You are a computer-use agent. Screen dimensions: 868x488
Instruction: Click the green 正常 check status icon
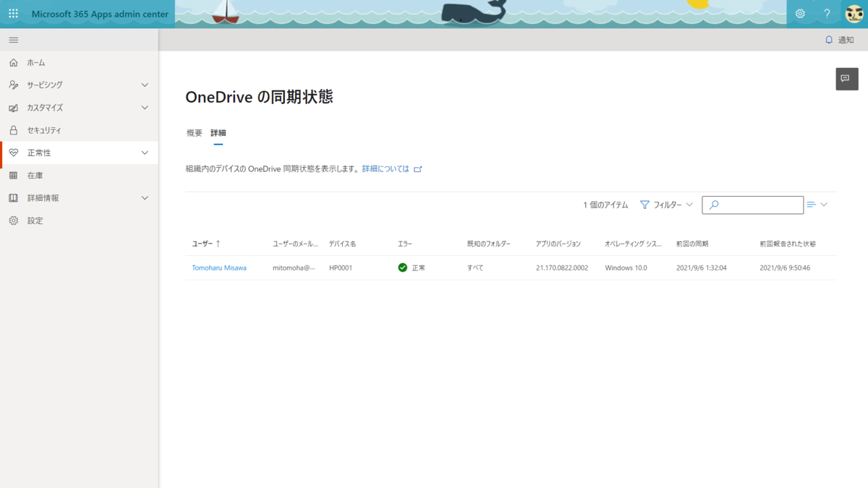(x=403, y=267)
